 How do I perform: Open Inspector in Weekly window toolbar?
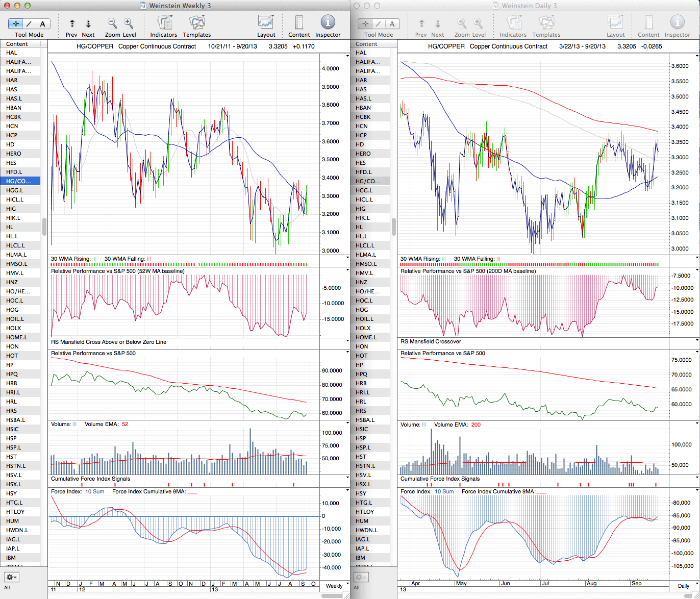[x=328, y=22]
